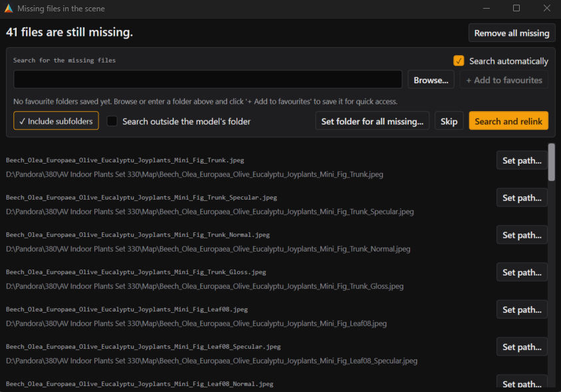Focus the missing files search path field
This screenshot has height=392, width=561.
(x=208, y=79)
